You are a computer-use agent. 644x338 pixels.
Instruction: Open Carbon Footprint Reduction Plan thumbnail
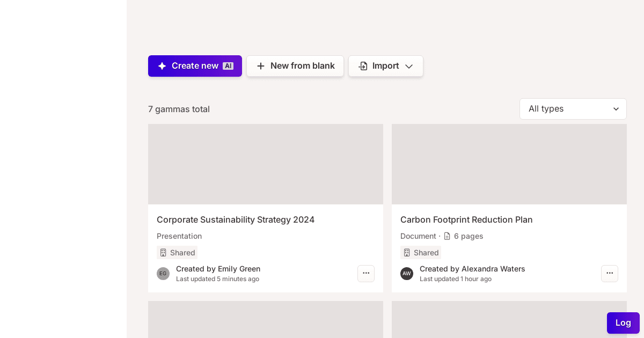pos(509,164)
